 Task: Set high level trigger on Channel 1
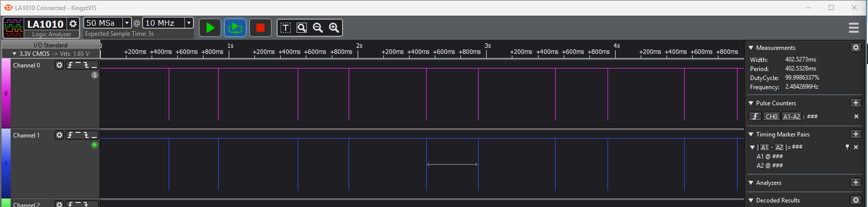coord(78,135)
